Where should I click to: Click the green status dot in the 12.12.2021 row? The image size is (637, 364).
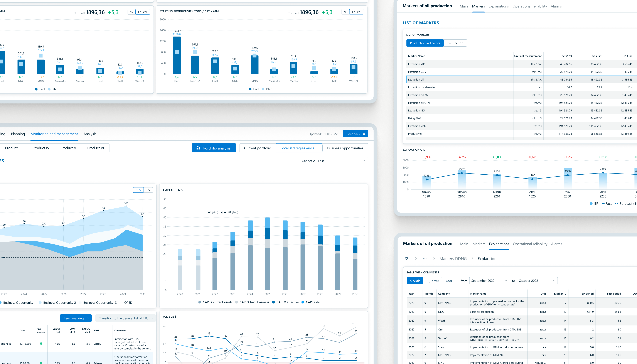(x=41, y=344)
